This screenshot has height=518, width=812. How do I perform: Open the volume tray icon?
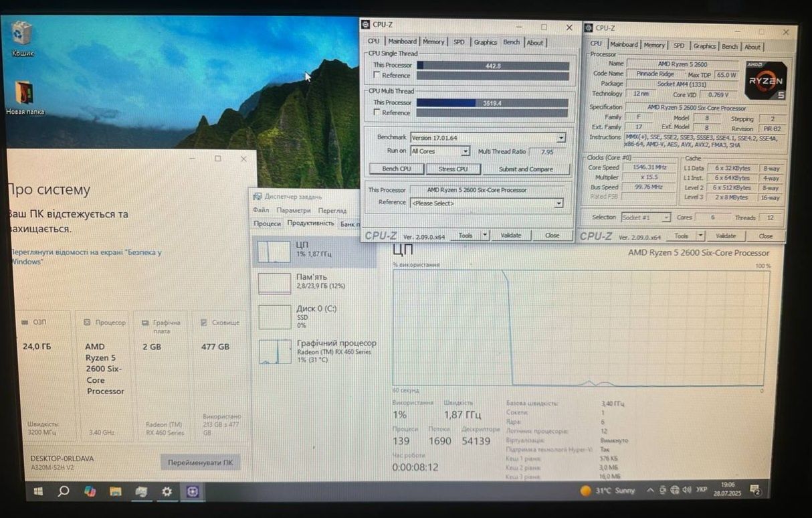(x=686, y=490)
